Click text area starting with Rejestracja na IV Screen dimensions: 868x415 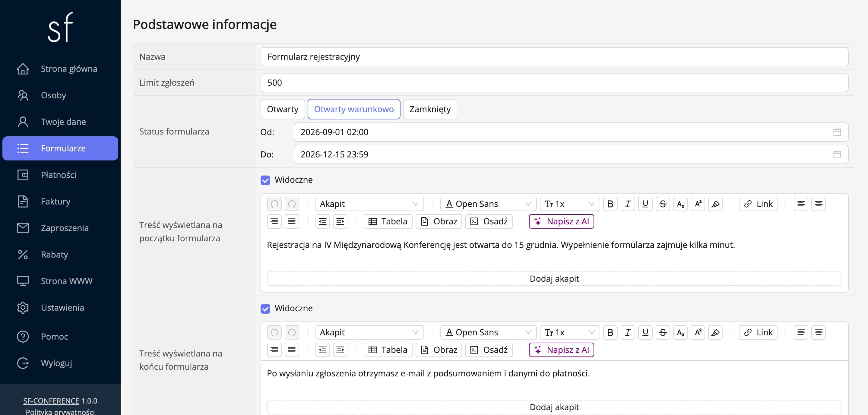554,245
